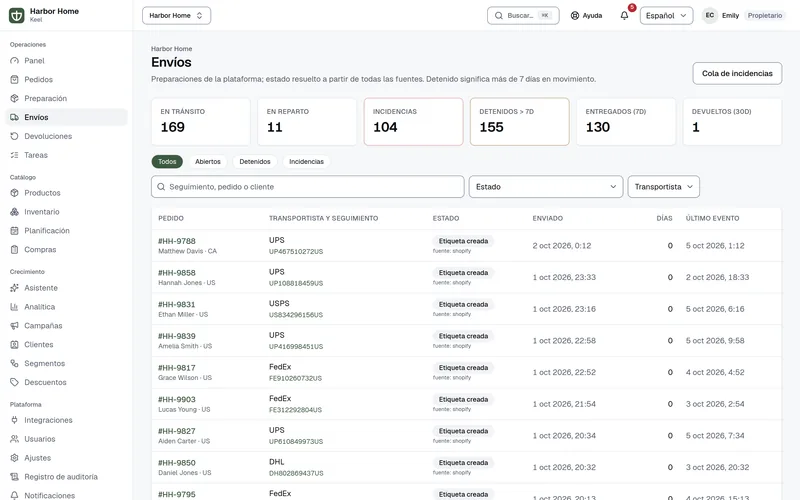800x500 pixels.
Task: Click the Usuarios people icon
Action: pos(14,439)
